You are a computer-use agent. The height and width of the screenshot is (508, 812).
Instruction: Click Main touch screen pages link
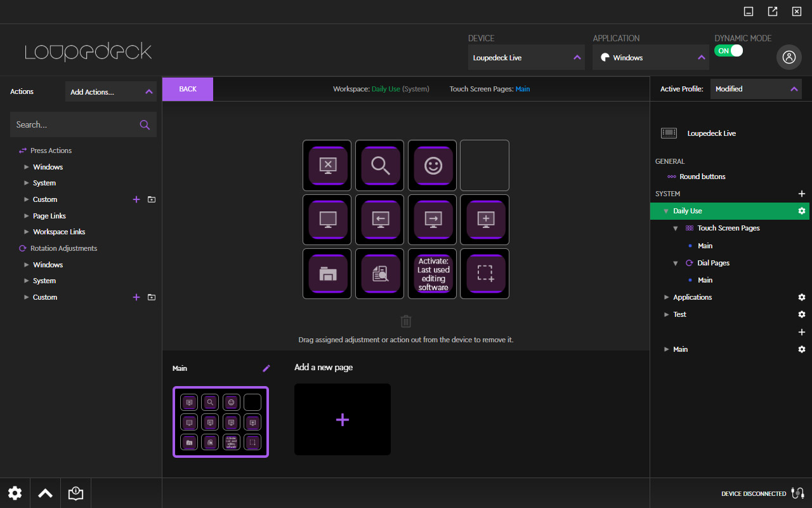(x=523, y=89)
